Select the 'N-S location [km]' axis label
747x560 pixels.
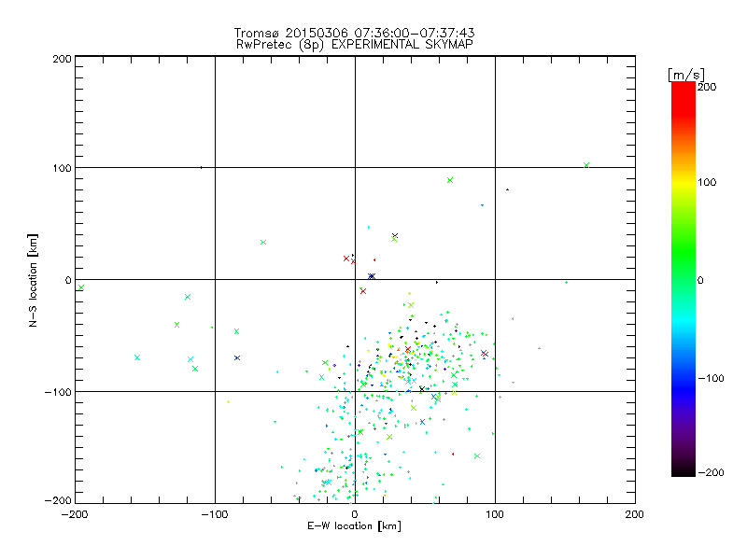(x=33, y=280)
